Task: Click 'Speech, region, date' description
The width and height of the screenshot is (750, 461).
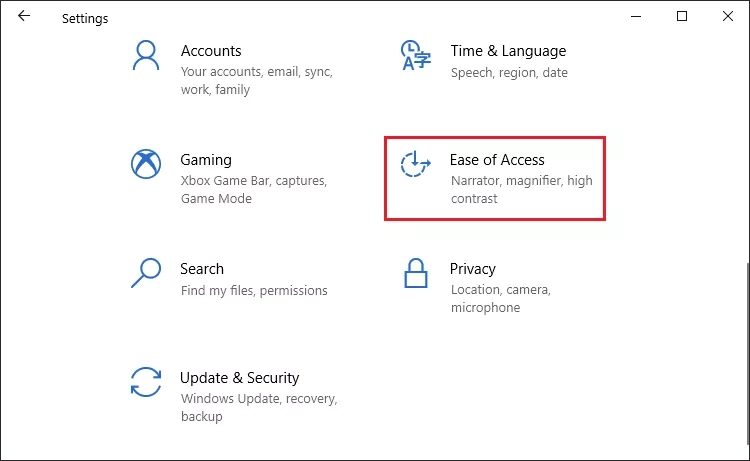Action: coord(509,73)
